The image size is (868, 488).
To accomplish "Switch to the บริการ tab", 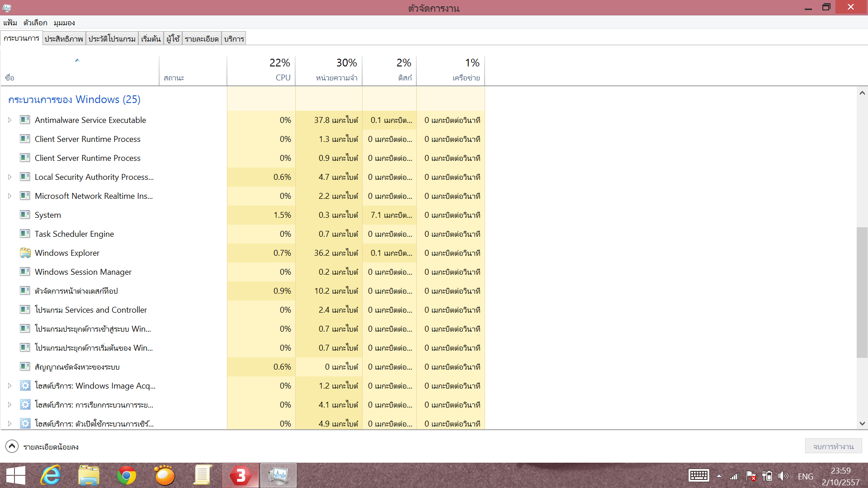I will click(x=234, y=39).
